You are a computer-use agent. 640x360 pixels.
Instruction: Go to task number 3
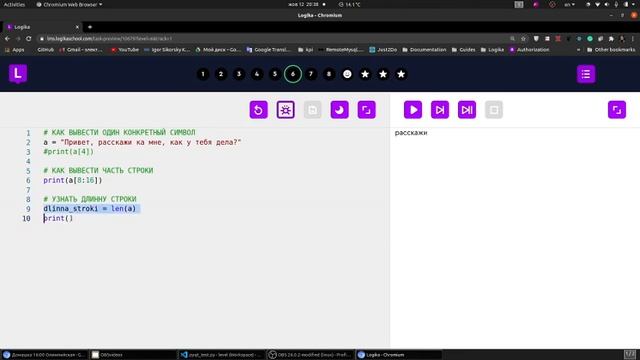tap(239, 74)
